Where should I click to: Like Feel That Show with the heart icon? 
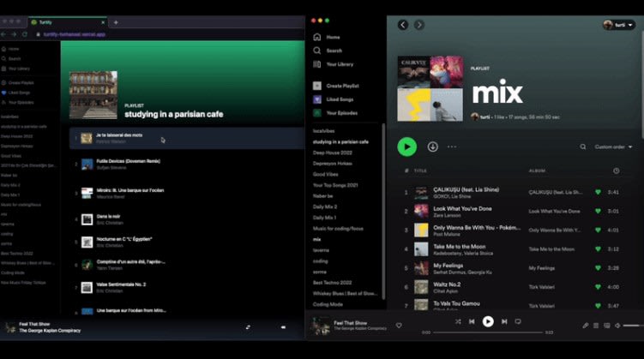(399, 326)
